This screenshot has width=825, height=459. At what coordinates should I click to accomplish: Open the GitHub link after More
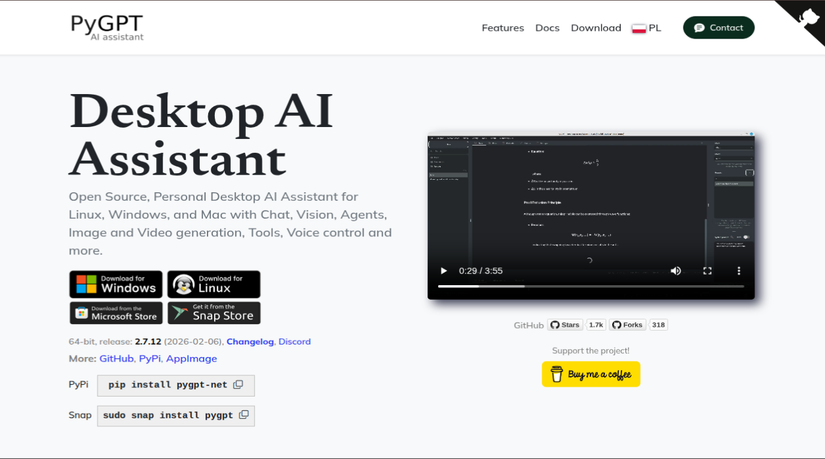pos(116,358)
